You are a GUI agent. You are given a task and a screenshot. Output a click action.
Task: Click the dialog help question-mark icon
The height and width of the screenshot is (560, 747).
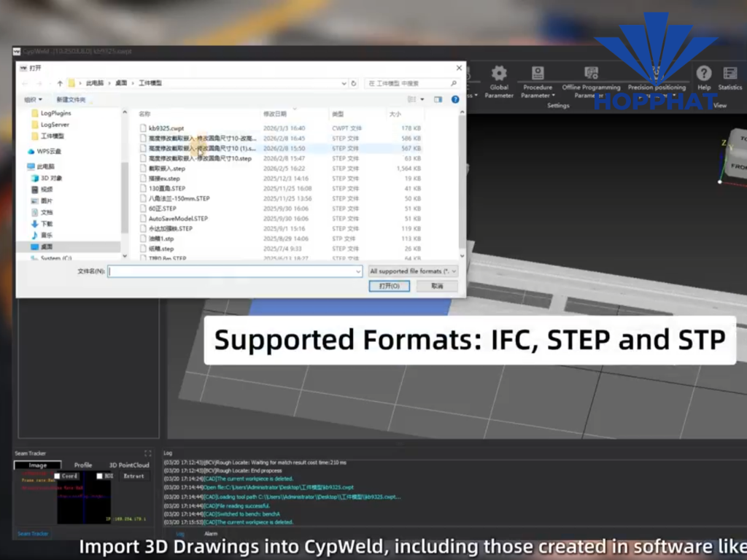coord(455,99)
